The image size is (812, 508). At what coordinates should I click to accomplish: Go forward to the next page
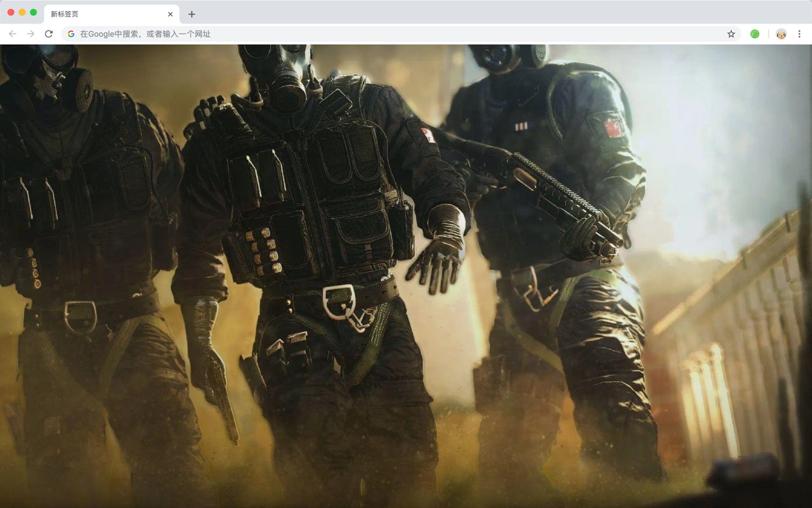point(30,34)
